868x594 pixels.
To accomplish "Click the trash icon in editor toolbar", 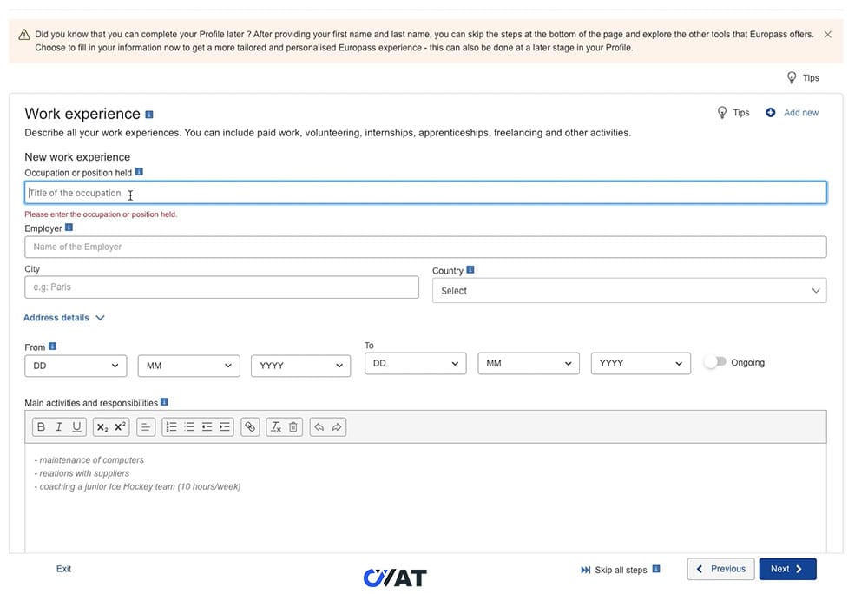I will tap(293, 426).
